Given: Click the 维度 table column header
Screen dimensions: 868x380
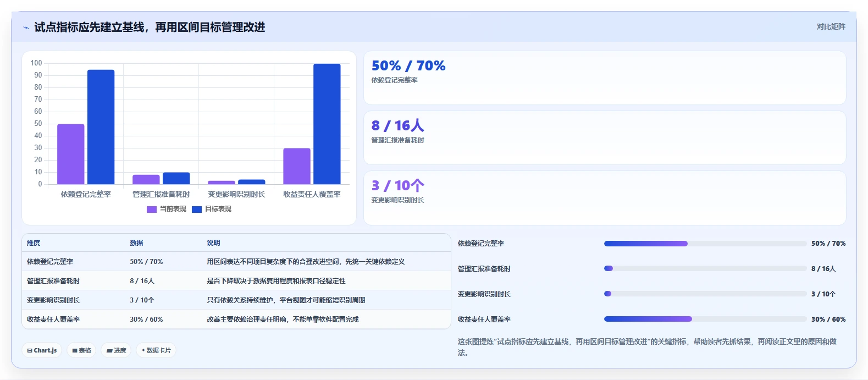Looking at the screenshot, I should 34,243.
